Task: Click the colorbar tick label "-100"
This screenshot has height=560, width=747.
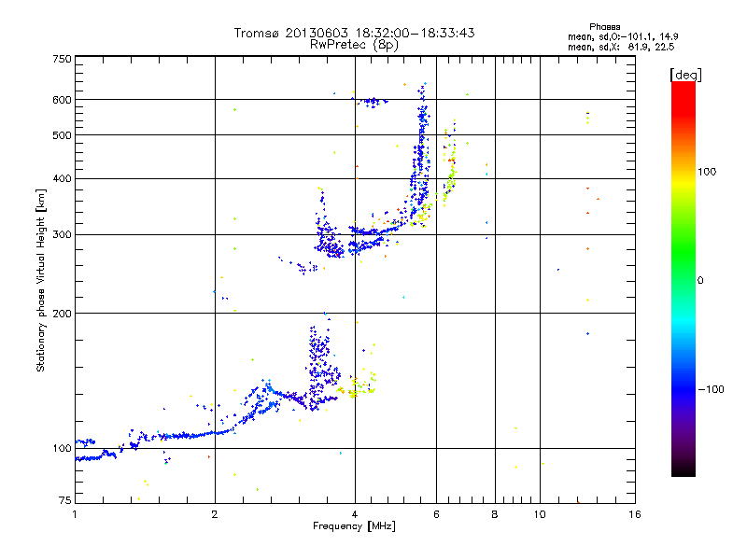Action: click(711, 389)
